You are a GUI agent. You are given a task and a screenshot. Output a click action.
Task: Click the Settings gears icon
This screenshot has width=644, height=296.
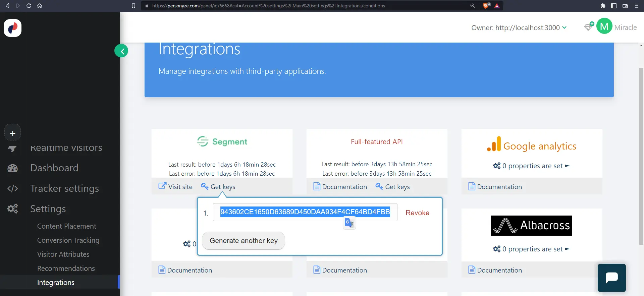coord(13,209)
